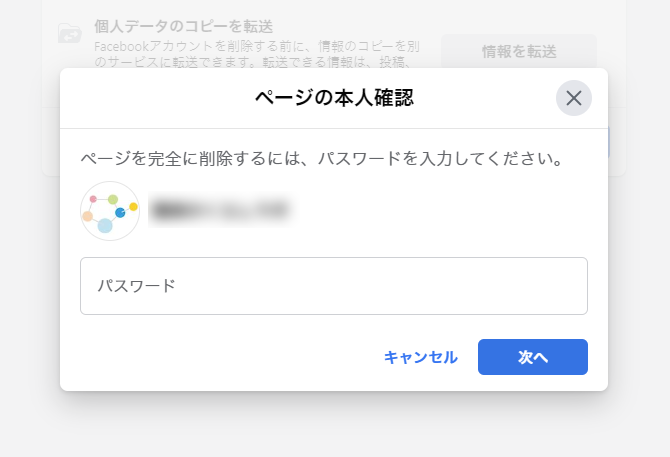This screenshot has height=457, width=670.
Task: Click the dimmed 情報を転送 button
Action: click(519, 52)
